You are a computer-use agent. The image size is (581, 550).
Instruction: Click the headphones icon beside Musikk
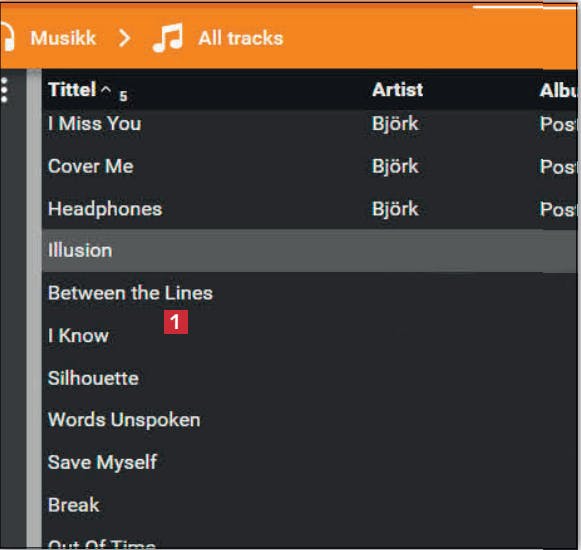tap(7, 38)
